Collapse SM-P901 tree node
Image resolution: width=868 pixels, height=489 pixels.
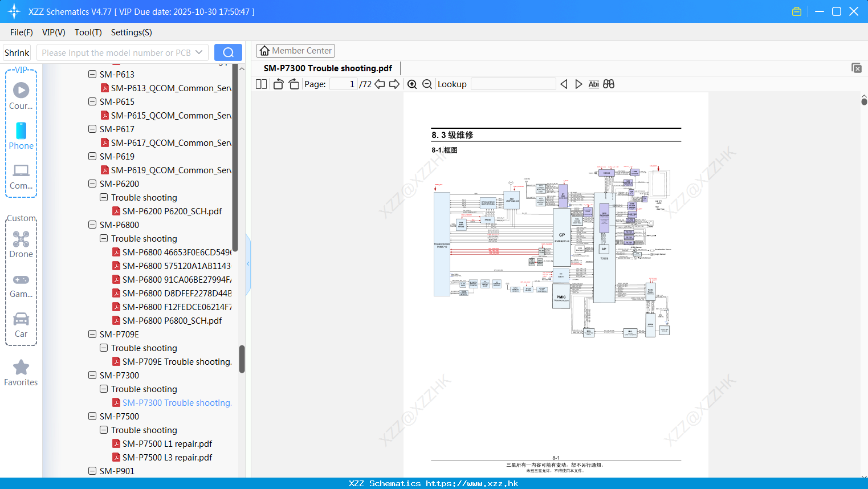click(92, 471)
